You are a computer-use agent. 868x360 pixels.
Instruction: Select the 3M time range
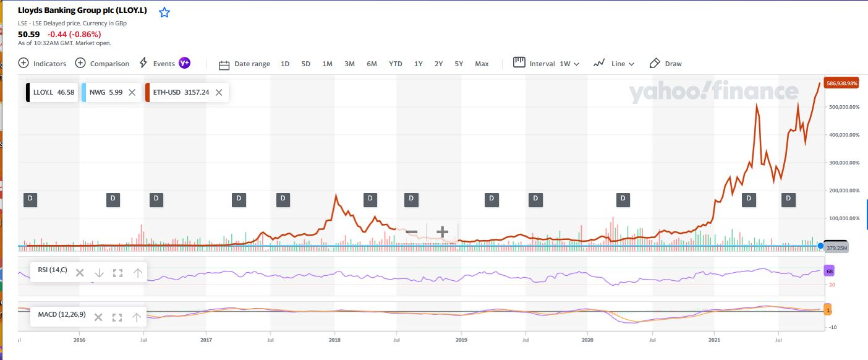pyautogui.click(x=349, y=64)
